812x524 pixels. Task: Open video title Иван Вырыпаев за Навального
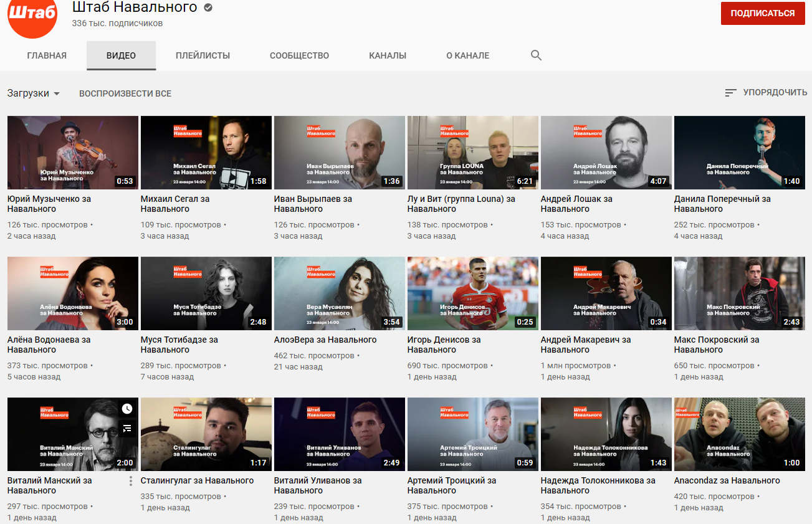click(313, 204)
